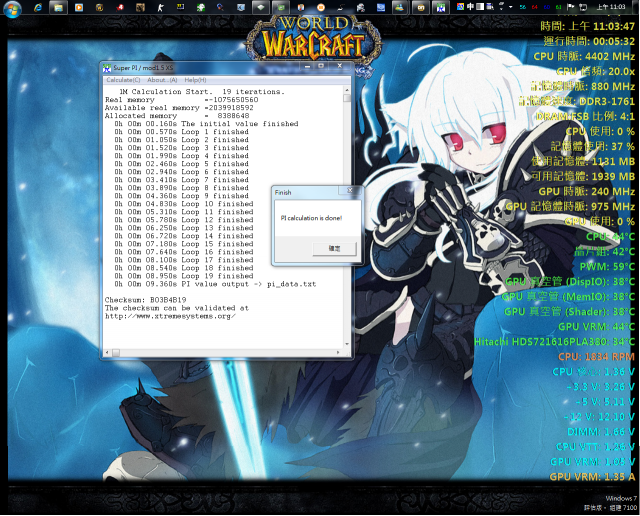Open the blue screen taskbar icon

tap(381, 7)
